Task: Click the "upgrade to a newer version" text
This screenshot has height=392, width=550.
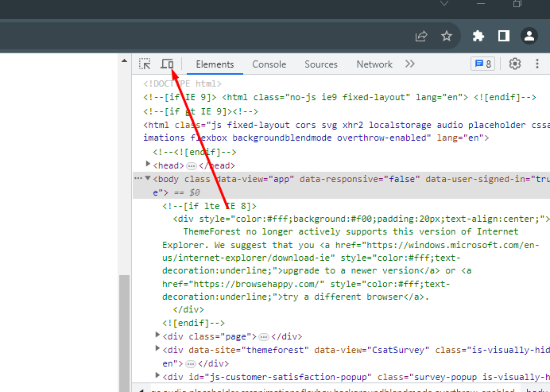Action: [x=351, y=271]
